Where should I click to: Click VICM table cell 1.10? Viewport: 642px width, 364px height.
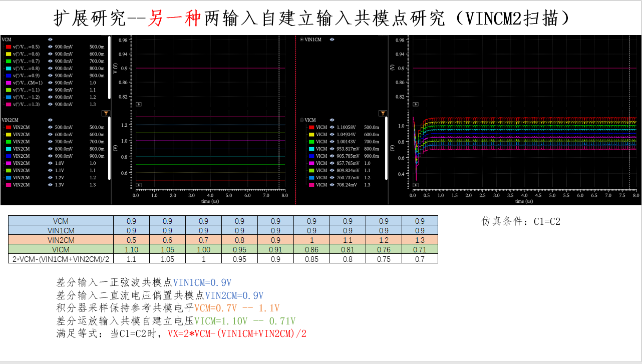tap(131, 249)
